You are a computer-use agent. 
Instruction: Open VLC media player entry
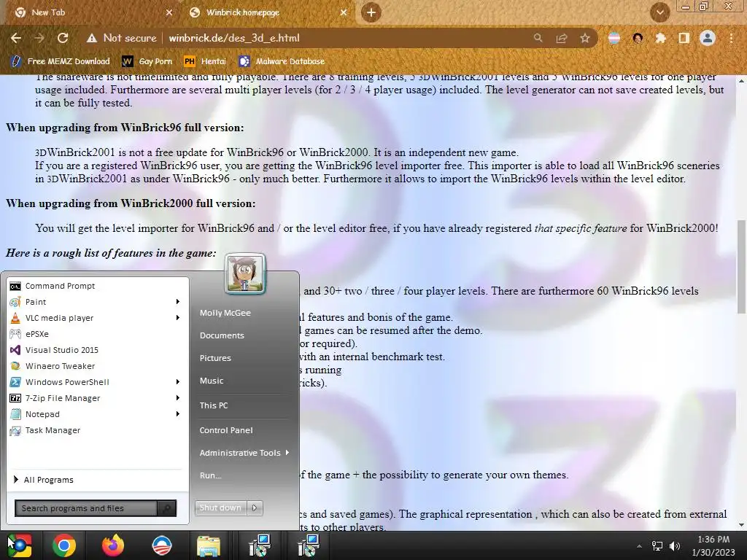click(98, 318)
